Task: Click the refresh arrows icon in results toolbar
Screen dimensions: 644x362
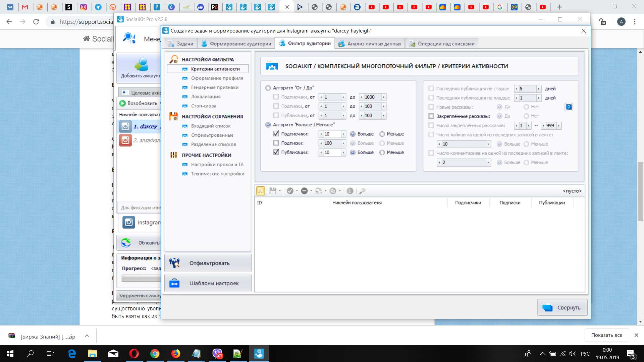Action: [319, 191]
